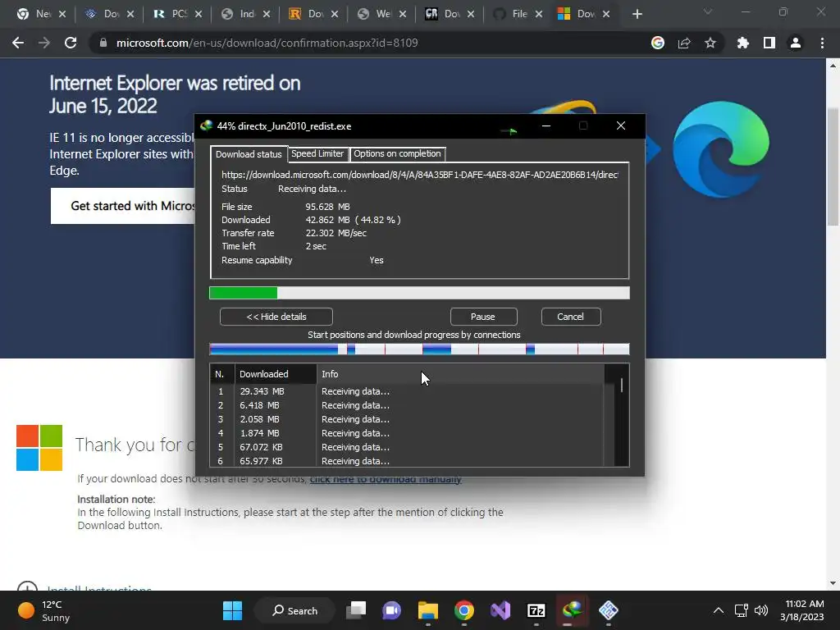Switch to the File browser tab
Image resolution: width=840 pixels, height=630 pixels.
[x=519, y=14]
